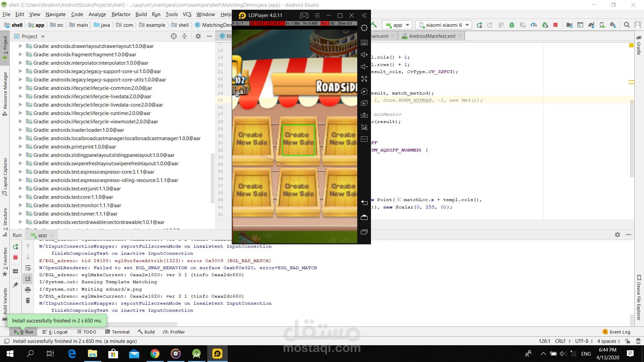This screenshot has height=362, width=644.
Task: Open the xiaomi xiaomi 6 device dropdown
Action: (x=444, y=25)
